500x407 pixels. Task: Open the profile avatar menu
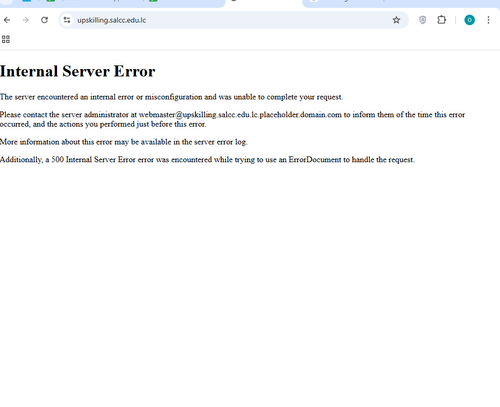coord(469,20)
